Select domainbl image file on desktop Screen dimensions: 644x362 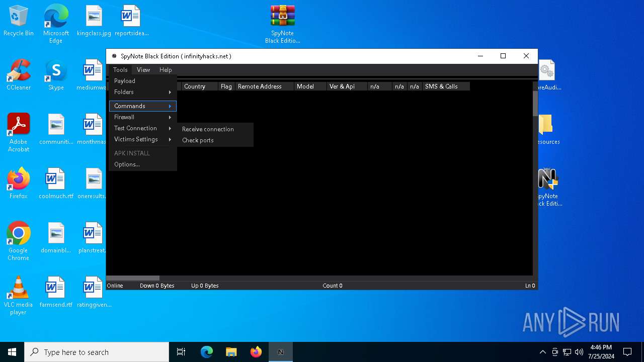(x=56, y=238)
